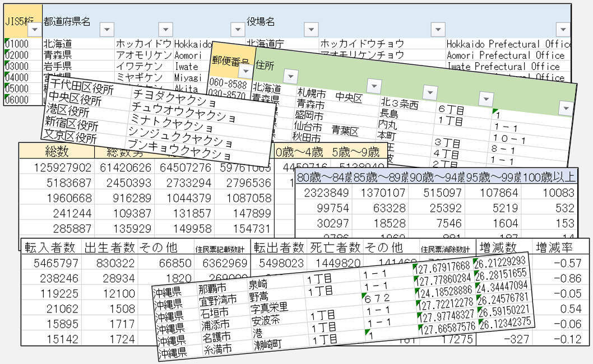The height and width of the screenshot is (364, 593).
Task: Open the JIS5桁 column filter dropdown
Action: click(35, 29)
